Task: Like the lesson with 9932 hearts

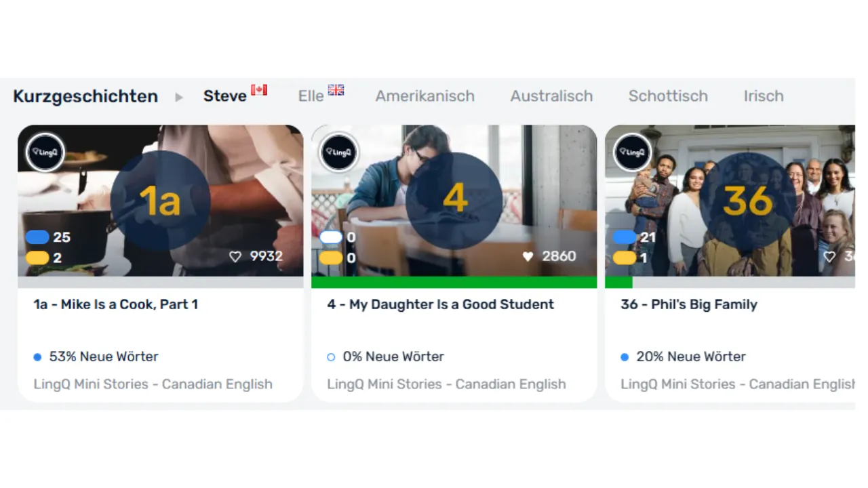Action: pyautogui.click(x=235, y=256)
